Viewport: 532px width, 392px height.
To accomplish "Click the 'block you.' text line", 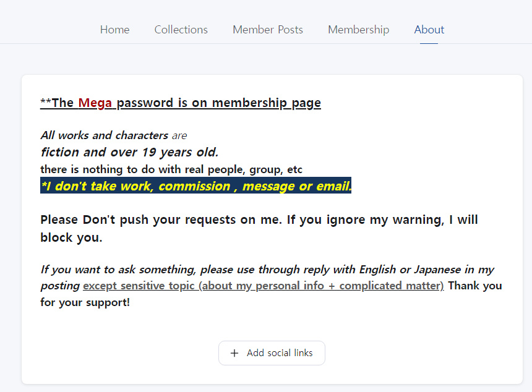I will (71, 237).
